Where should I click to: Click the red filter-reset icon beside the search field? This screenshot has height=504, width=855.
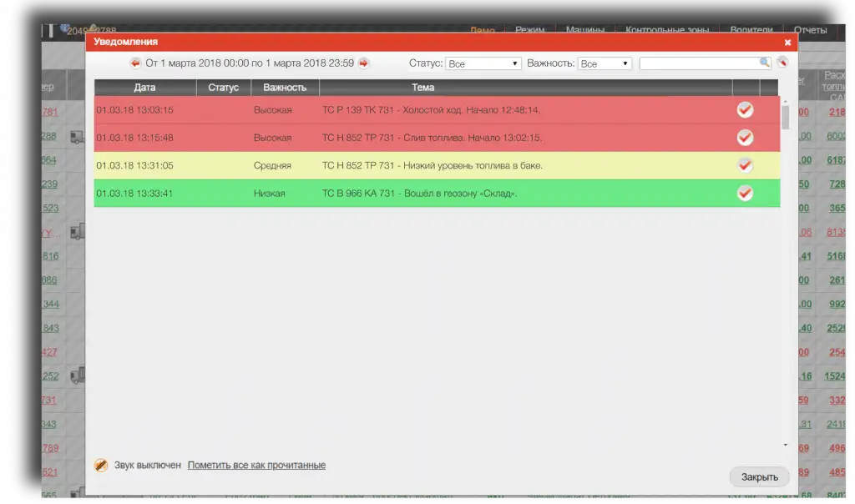(x=782, y=62)
